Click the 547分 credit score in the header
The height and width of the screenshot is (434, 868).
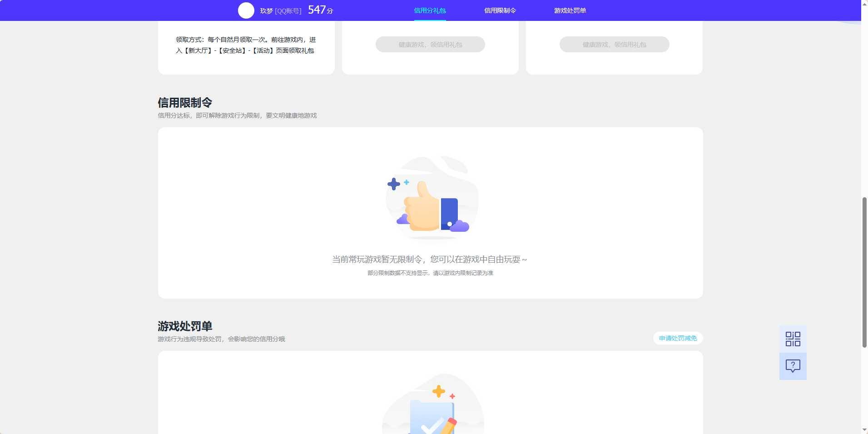pos(321,10)
